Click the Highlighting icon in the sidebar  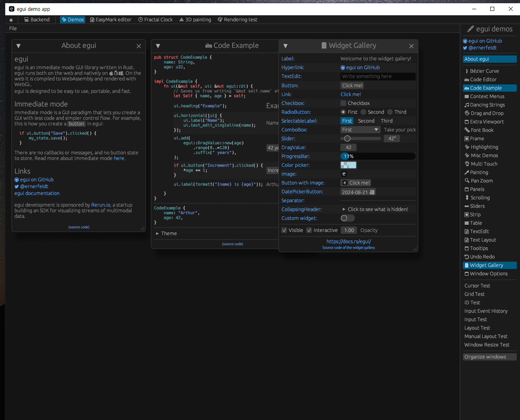[467, 147]
